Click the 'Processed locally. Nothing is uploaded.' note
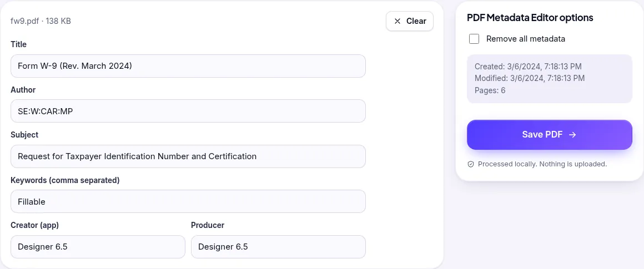 click(x=542, y=164)
